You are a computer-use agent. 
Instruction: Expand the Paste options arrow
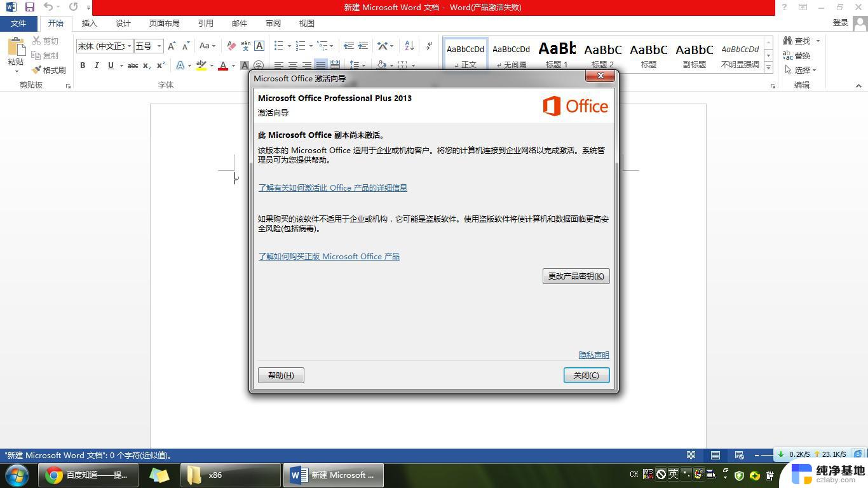pos(16,71)
